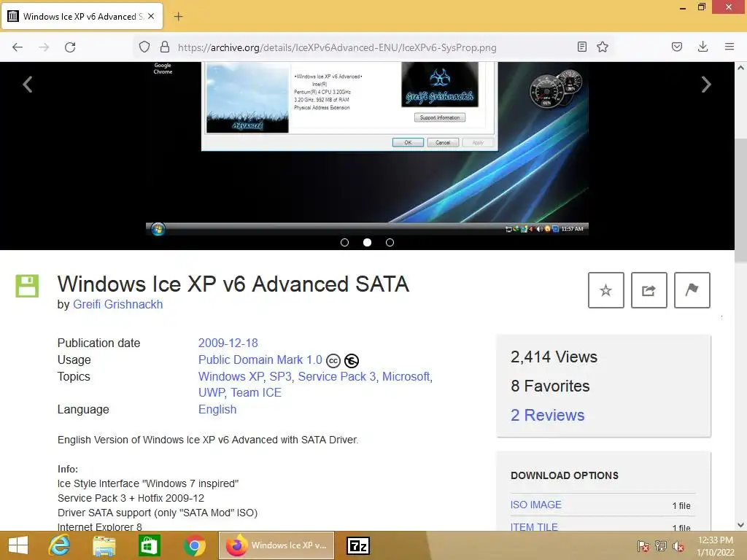This screenshot has height=560, width=747.
Task: Click the 2,414 Views text
Action: 554,357
